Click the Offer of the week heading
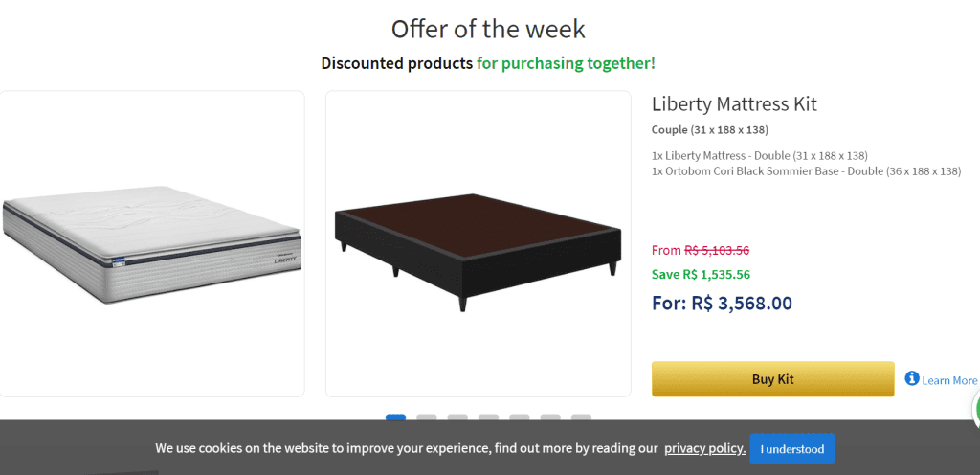This screenshot has width=980, height=475. pyautogui.click(x=488, y=29)
